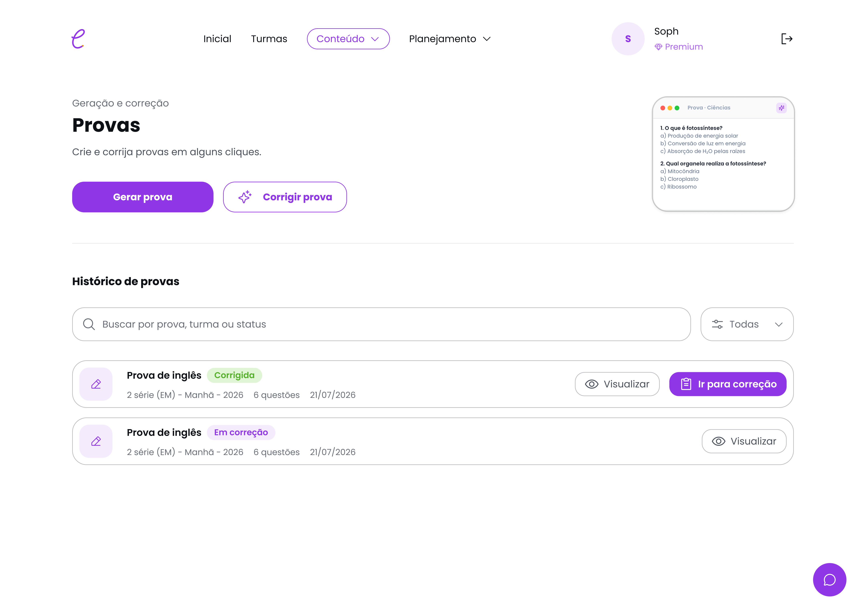Open the Prova Ciências preview card
Image resolution: width=866 pixels, height=616 pixels.
tap(723, 154)
